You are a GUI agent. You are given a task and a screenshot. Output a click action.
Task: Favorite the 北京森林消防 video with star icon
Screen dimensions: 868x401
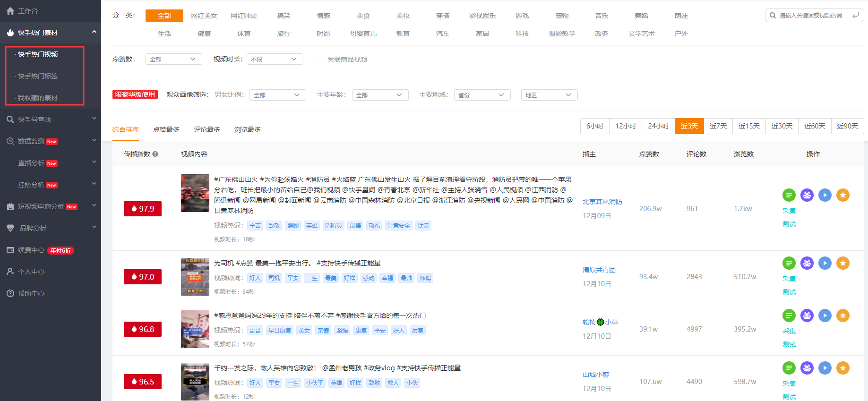[842, 195]
